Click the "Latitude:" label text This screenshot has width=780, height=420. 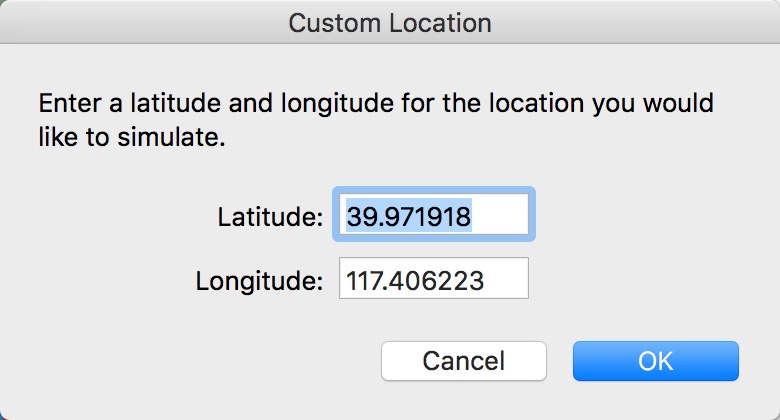[269, 217]
